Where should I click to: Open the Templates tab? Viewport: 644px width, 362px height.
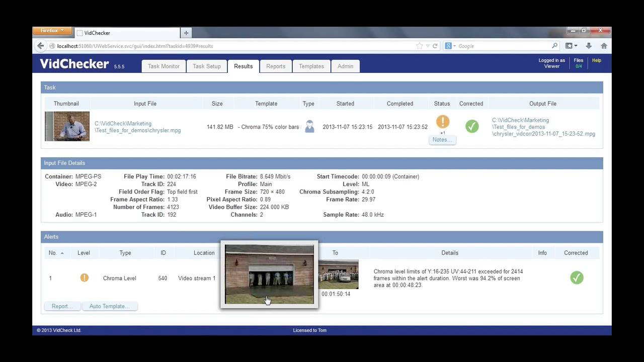[311, 66]
